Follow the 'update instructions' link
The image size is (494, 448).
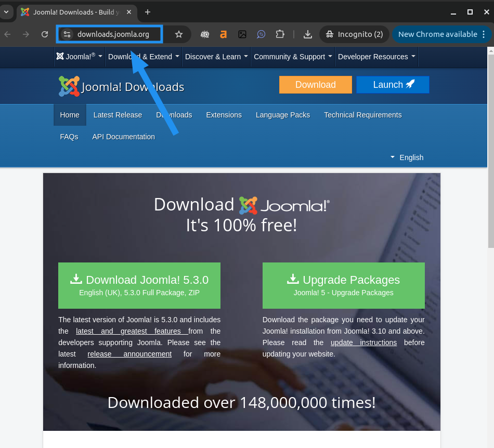(363, 342)
